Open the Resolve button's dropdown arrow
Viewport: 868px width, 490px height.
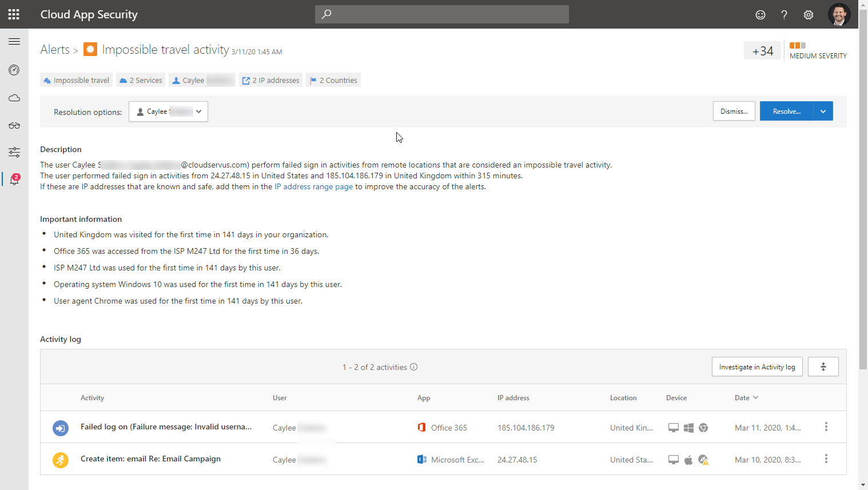(x=823, y=111)
